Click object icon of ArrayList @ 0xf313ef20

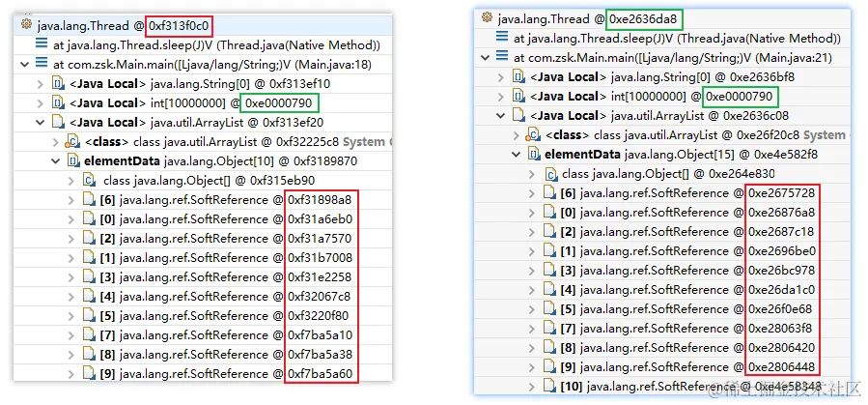coord(58,123)
